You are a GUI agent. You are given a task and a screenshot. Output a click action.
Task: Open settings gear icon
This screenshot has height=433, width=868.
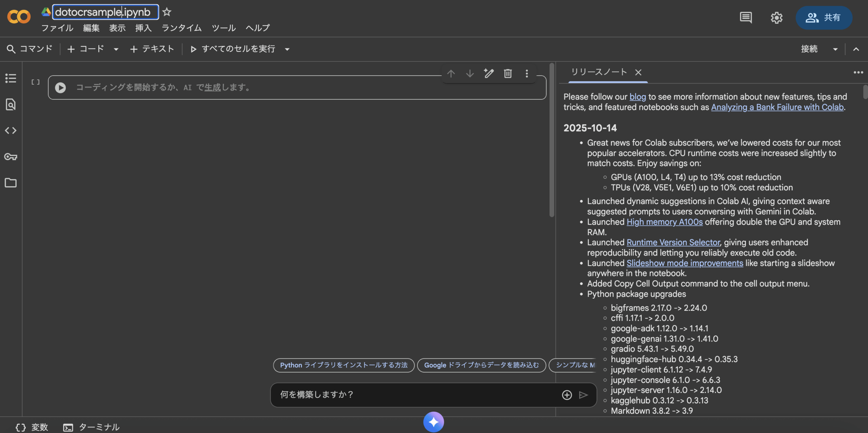coord(776,17)
